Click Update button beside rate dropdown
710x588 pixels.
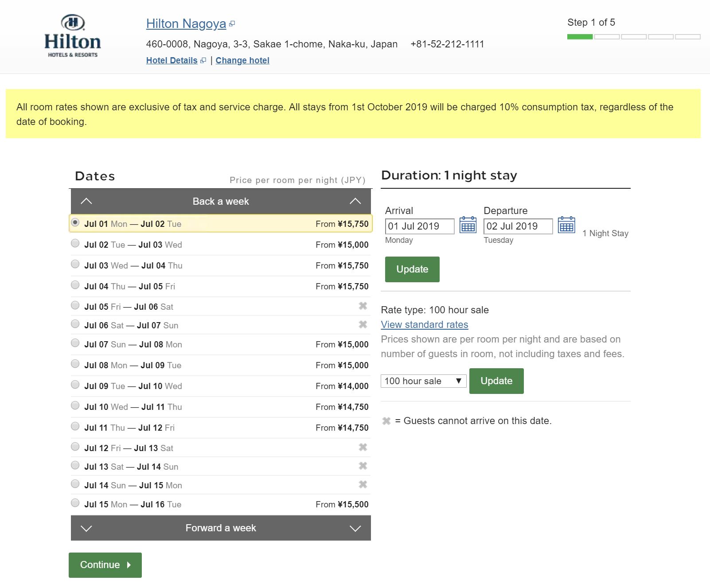(496, 381)
